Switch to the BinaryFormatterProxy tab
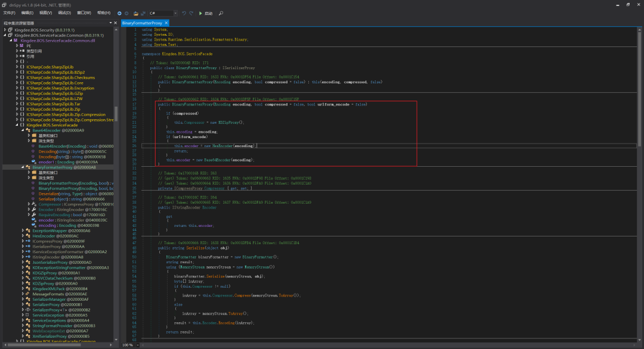The width and height of the screenshot is (644, 349). [x=142, y=23]
